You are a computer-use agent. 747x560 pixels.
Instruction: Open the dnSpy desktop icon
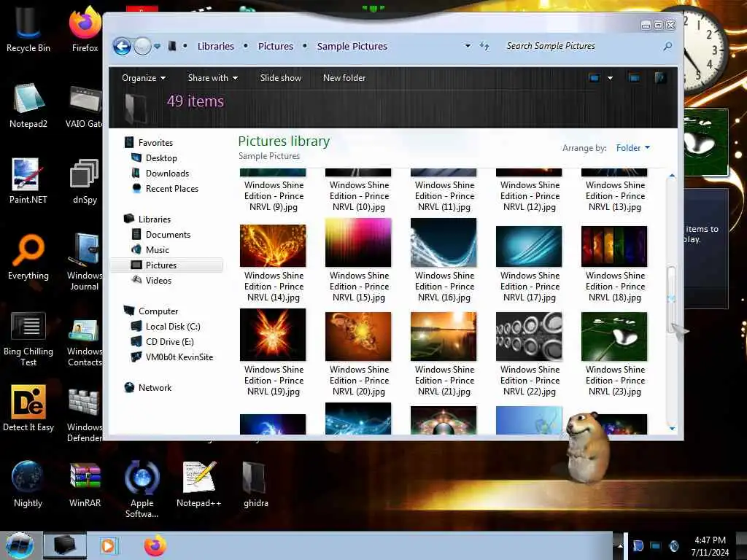[85, 181]
